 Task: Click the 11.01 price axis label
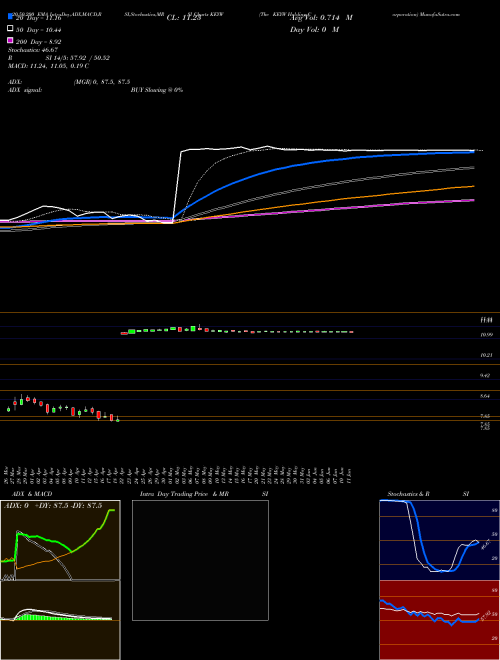pyautogui.click(x=487, y=321)
